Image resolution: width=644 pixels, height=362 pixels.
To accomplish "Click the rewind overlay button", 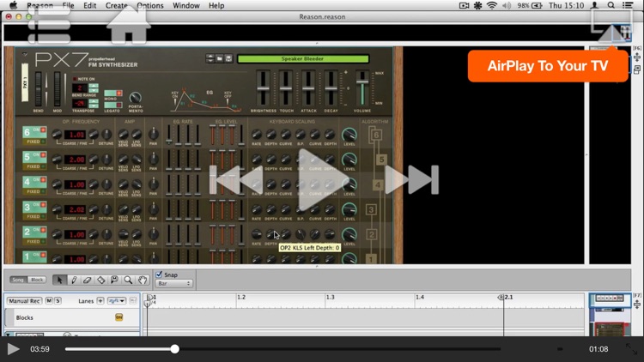I will click(238, 180).
